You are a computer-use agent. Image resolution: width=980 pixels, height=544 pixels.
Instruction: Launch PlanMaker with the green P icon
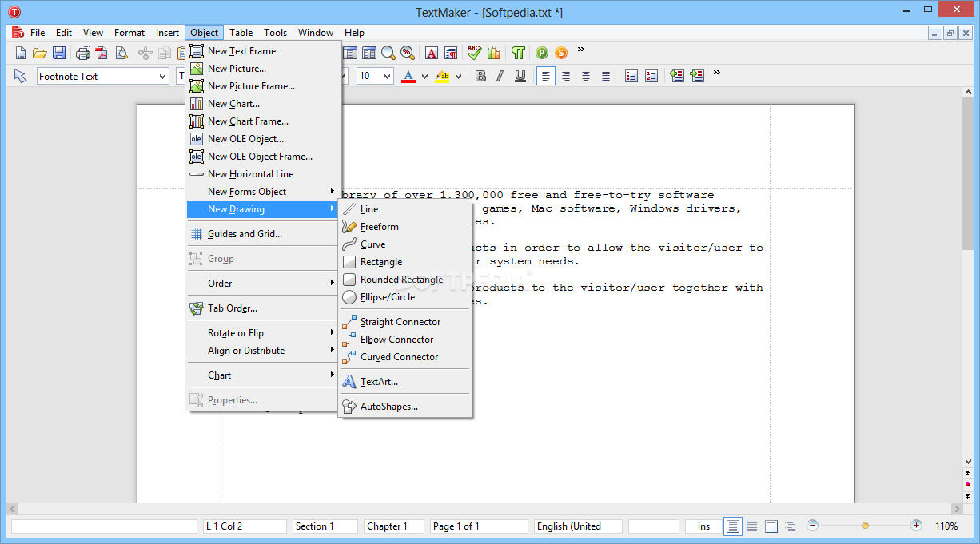coord(542,53)
